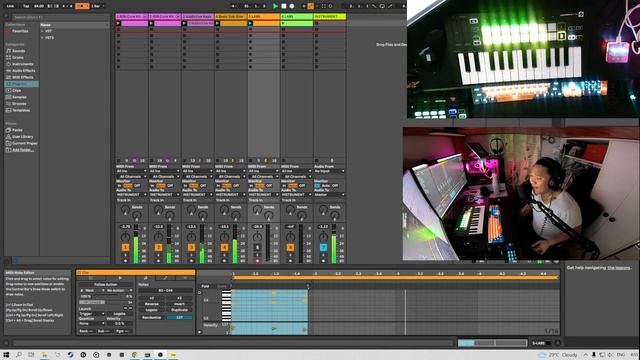Open the Audio Effects browser category
The width and height of the screenshot is (640, 360).
pos(24,71)
